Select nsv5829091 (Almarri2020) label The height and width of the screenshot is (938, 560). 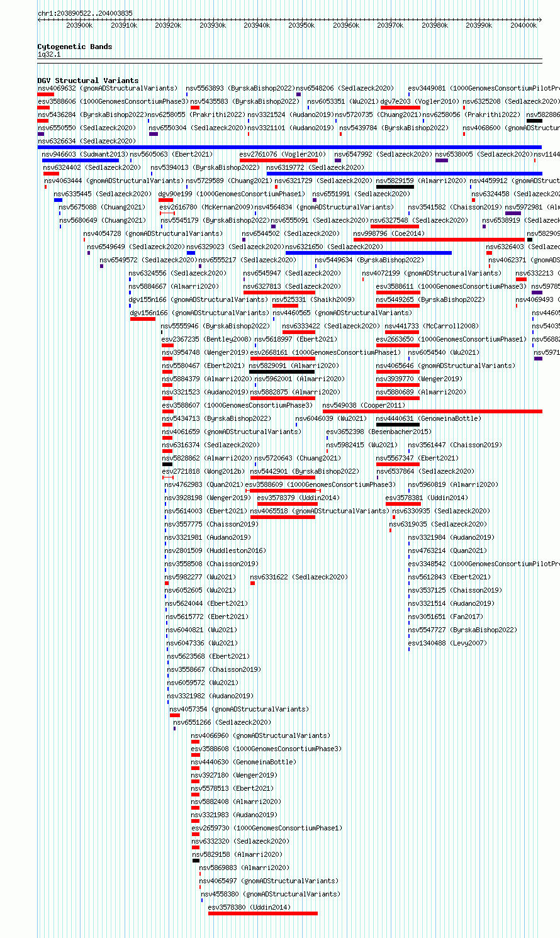(294, 366)
